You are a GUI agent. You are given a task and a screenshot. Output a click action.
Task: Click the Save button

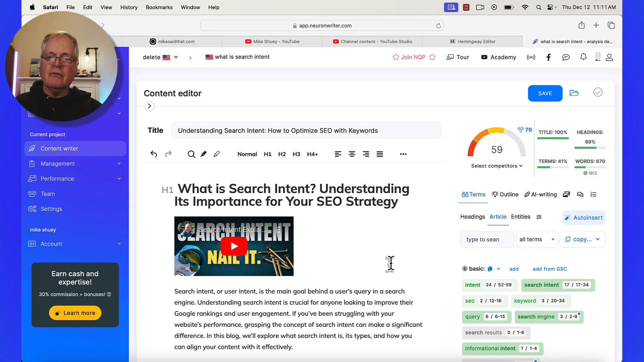[545, 93]
